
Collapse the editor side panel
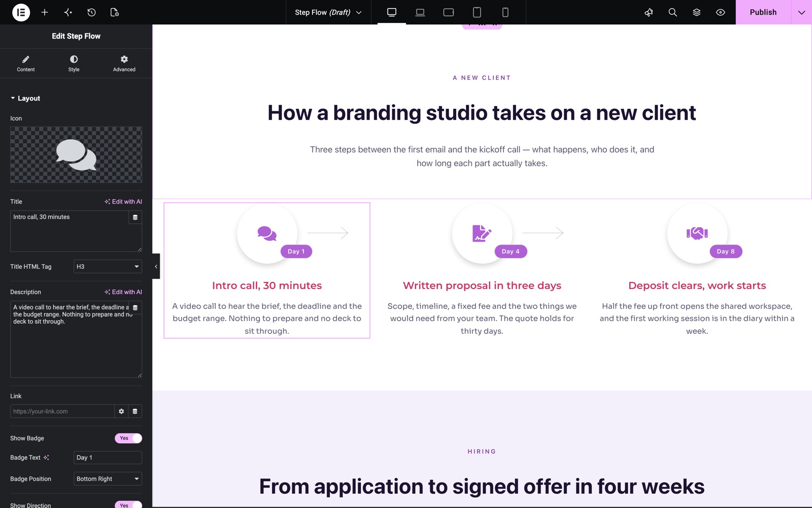click(156, 266)
